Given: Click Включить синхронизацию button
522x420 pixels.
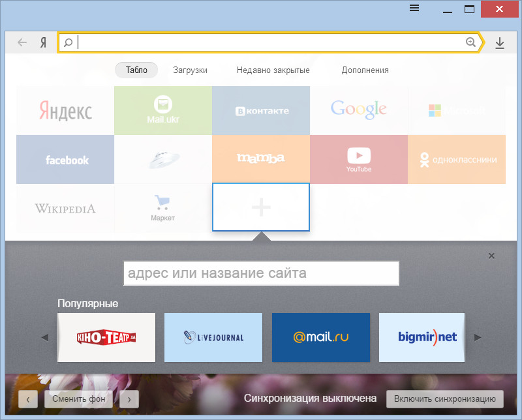Looking at the screenshot, I should point(445,398).
